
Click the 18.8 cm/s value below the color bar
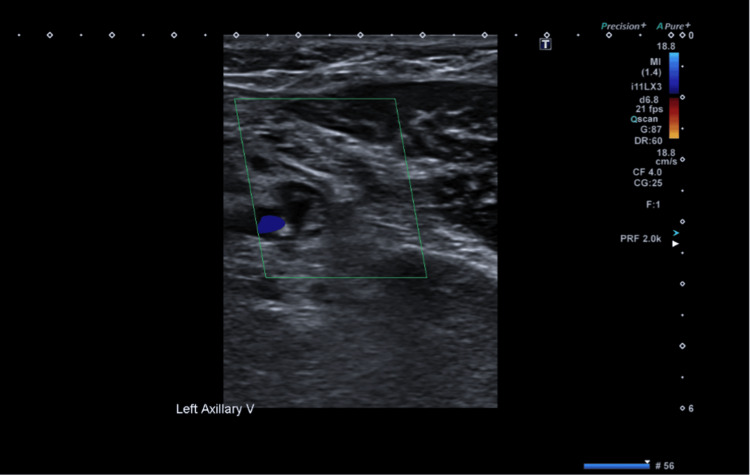coord(666,157)
